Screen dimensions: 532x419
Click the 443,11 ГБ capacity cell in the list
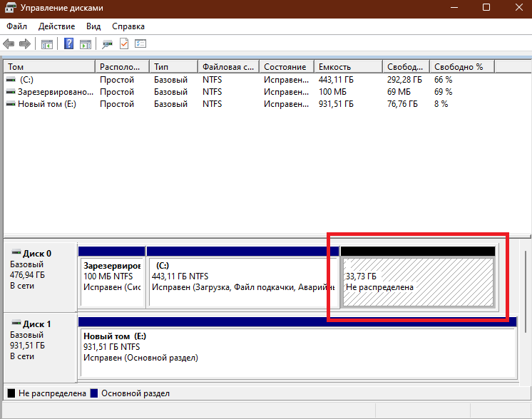336,80
